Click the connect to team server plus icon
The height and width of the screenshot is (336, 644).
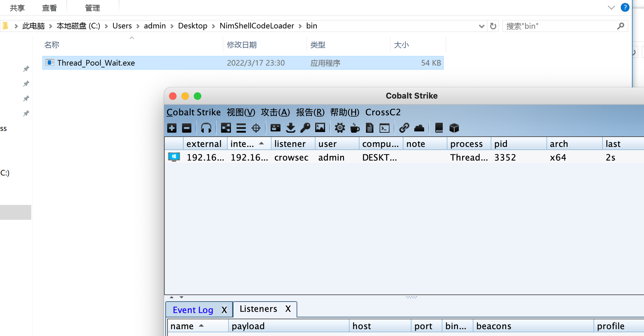pos(172,128)
